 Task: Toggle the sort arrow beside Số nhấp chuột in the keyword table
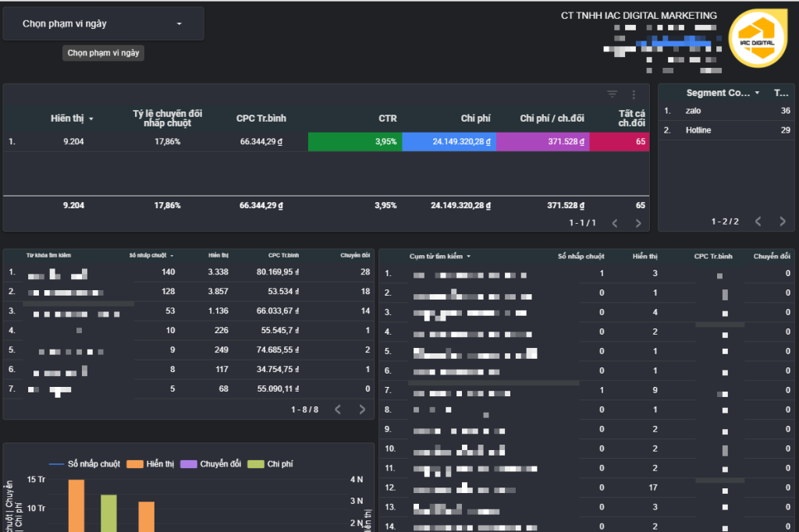(x=172, y=256)
